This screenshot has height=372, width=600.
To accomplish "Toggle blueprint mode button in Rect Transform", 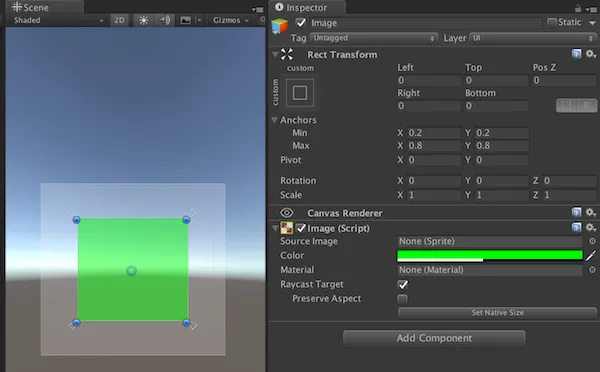I will pyautogui.click(x=567, y=105).
